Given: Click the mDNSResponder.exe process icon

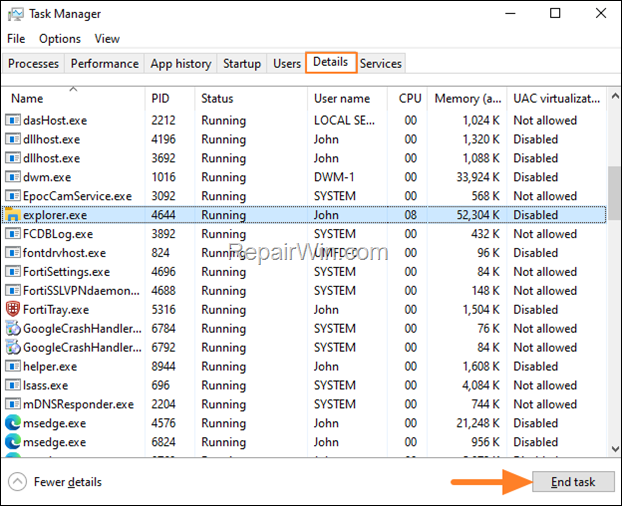Looking at the screenshot, I should tap(13, 404).
